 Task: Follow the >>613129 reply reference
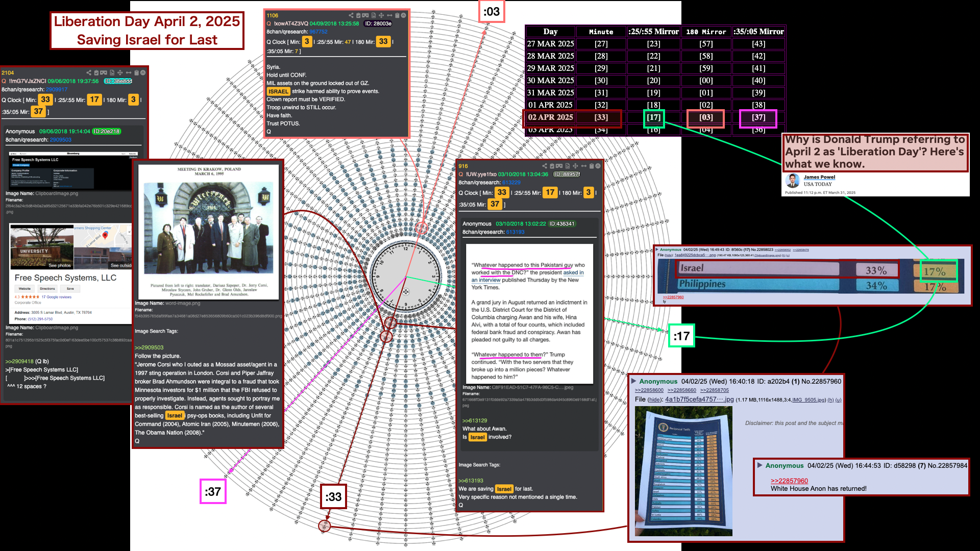(475, 421)
